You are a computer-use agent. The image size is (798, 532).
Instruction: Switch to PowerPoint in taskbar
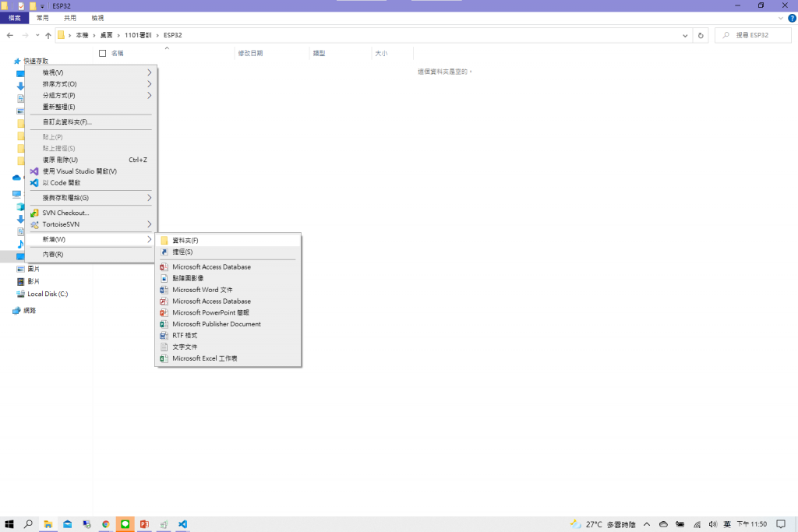[144, 524]
